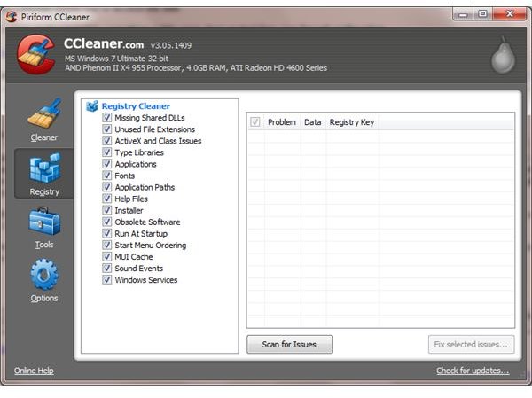Viewport: 532px width, 398px height.
Task: Uncheck the Installer checkbox
Action: (x=107, y=210)
